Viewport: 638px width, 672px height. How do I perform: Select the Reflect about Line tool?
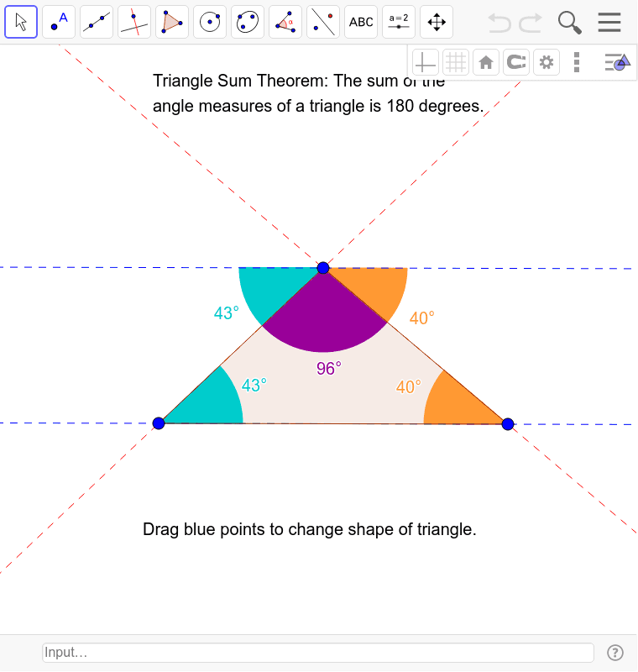(x=323, y=22)
